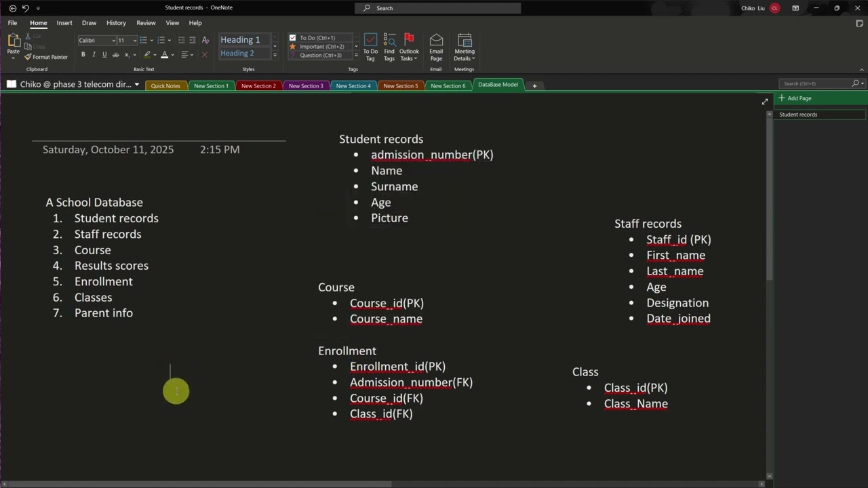The image size is (868, 488).
Task: Expand the Tags gallery list
Action: tap(356, 55)
